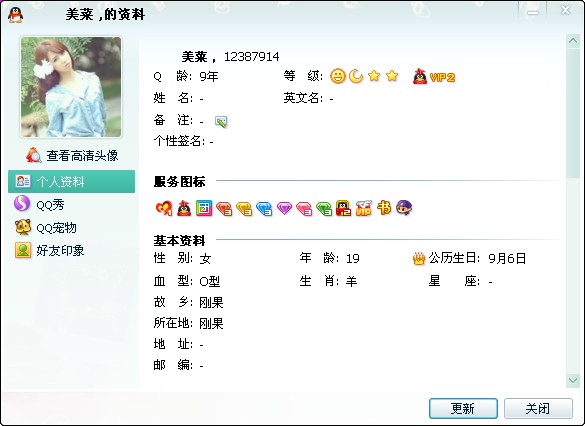Click the VIP2 member badge icon

434,77
